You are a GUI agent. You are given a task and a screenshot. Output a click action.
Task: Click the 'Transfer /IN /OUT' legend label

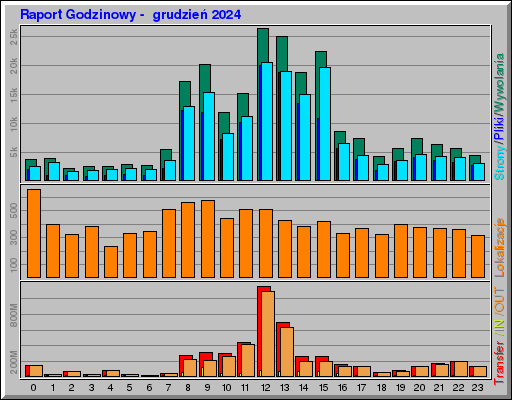click(x=500, y=336)
